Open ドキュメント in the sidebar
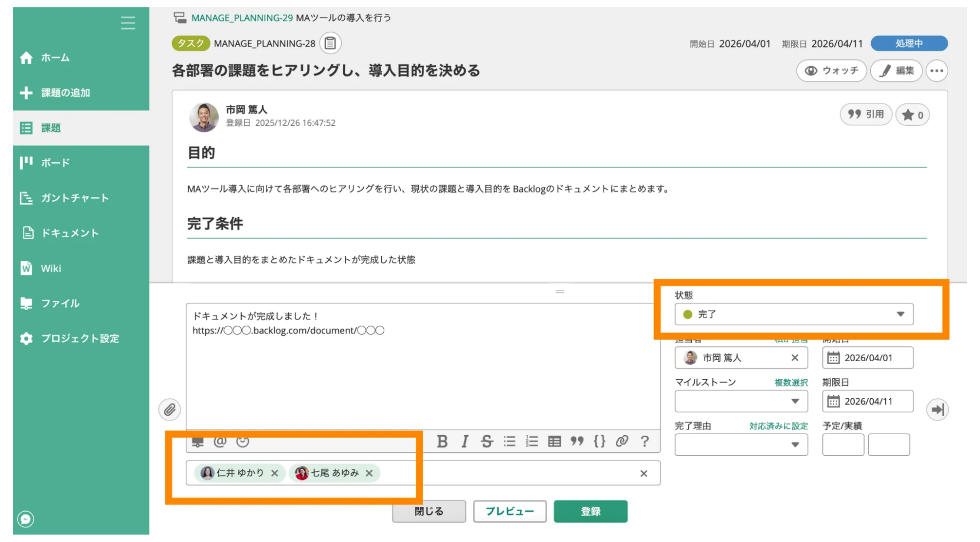The image size is (980, 542). pyautogui.click(x=81, y=233)
